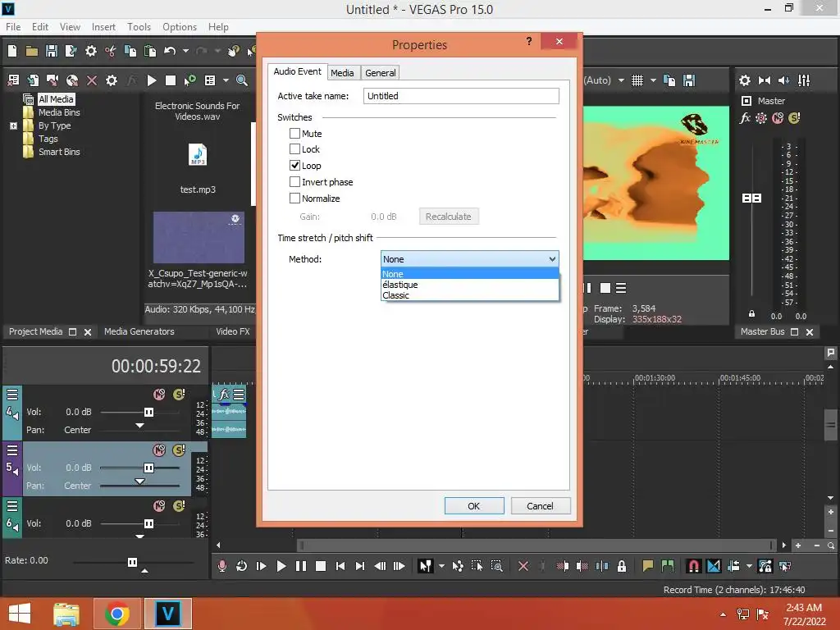Check Invert phase option
The image size is (840, 630).
(x=294, y=181)
